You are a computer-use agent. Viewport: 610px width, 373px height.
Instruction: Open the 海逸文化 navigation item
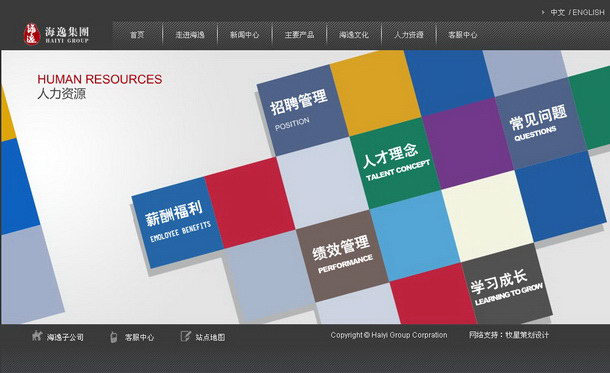[354, 35]
